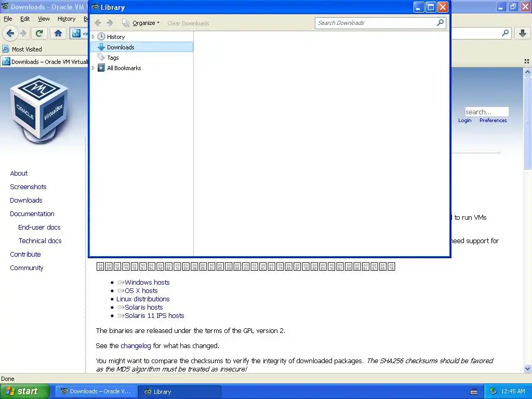The width and height of the screenshot is (532, 399).
Task: Click the OS X hosts download link
Action: (141, 290)
